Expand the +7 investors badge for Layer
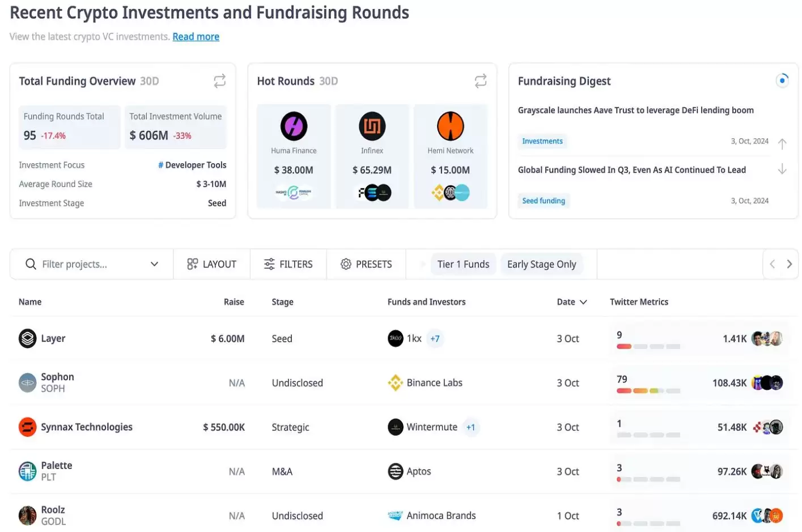Viewport: 802px width, 532px height. click(435, 339)
